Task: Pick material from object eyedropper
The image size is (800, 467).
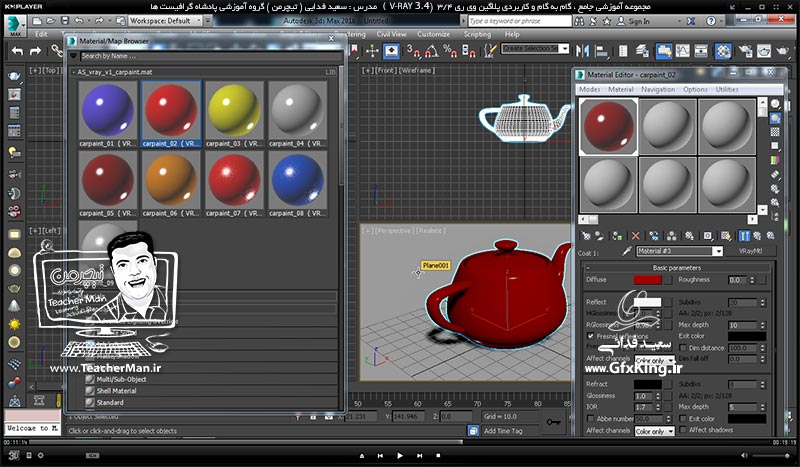Action: pos(627,251)
